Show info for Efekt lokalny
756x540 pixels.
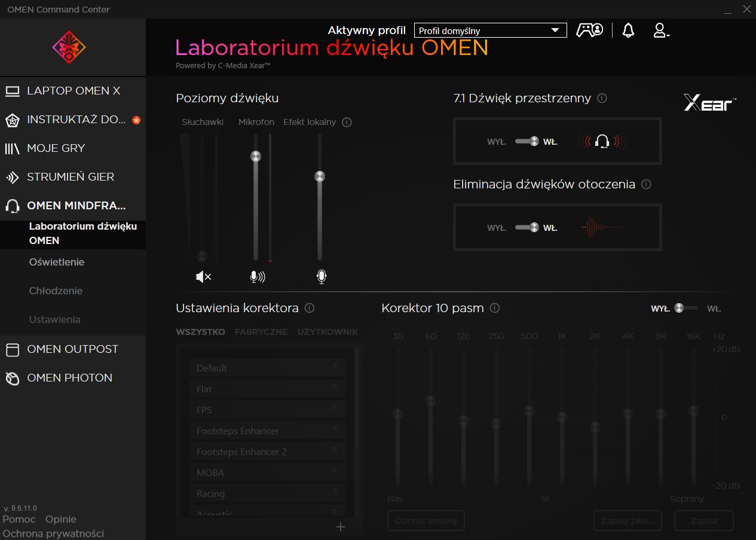(347, 122)
